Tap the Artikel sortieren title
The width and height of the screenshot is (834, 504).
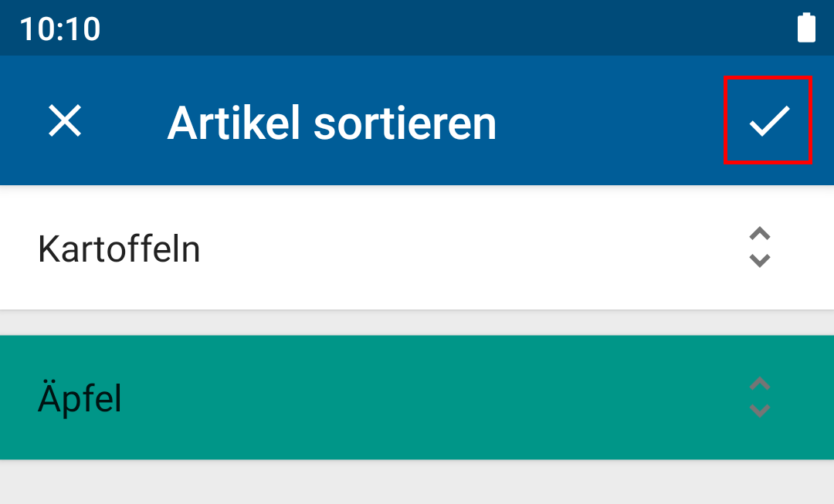pos(332,123)
